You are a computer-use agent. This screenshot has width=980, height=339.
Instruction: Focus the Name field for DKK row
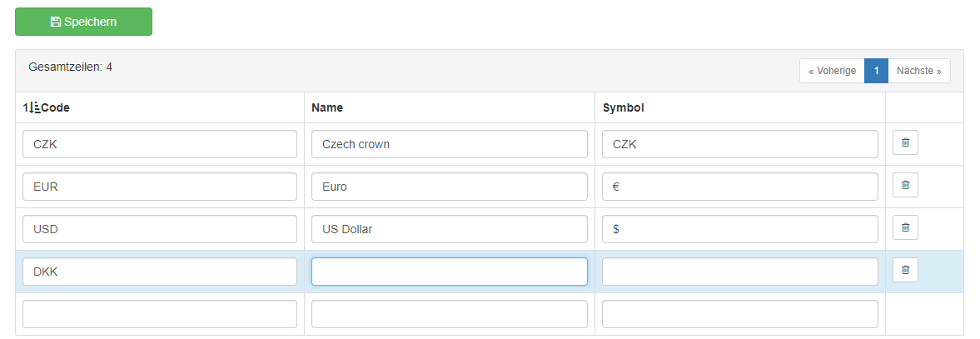pos(450,272)
